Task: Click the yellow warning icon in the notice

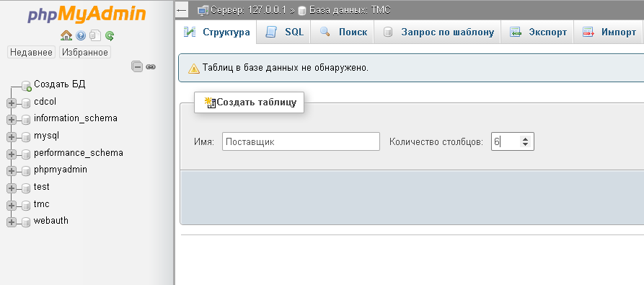Action: click(194, 69)
